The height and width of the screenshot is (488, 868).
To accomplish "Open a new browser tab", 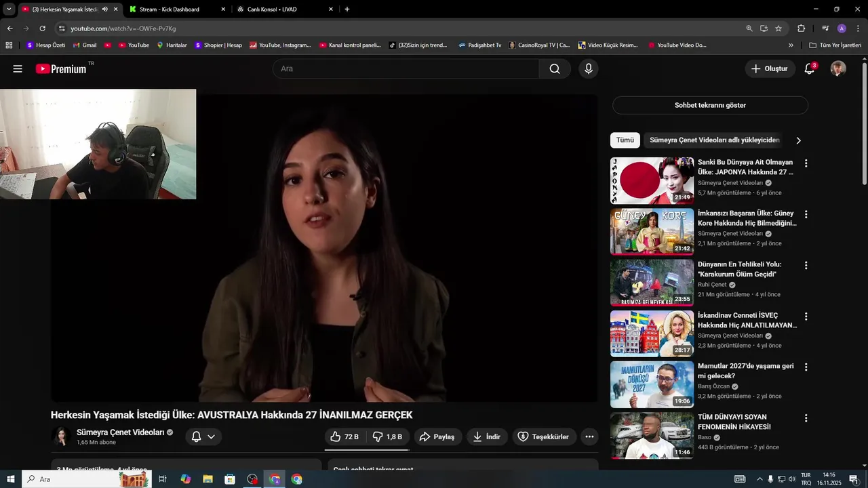I will point(347,9).
